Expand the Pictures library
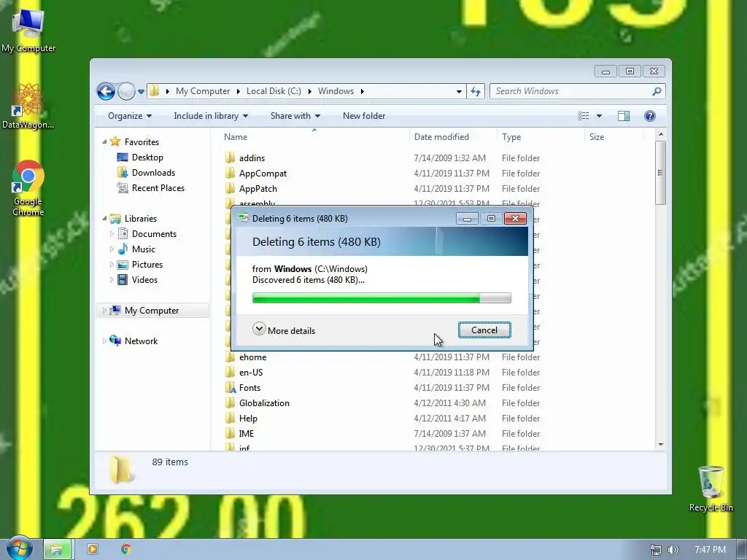 click(112, 264)
